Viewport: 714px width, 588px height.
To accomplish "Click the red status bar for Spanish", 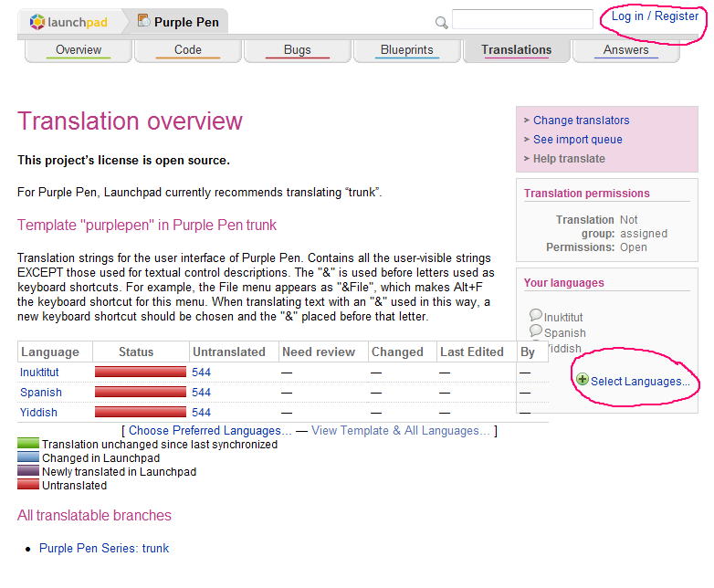I will pos(141,392).
